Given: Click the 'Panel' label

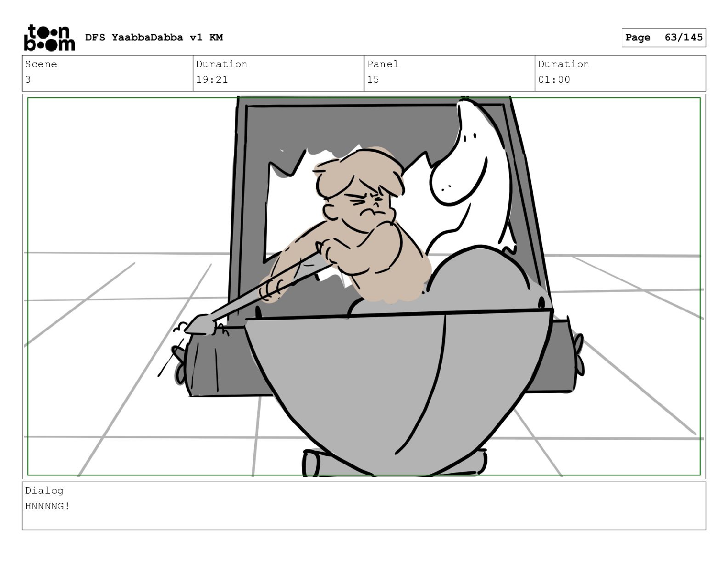Looking at the screenshot, I should pyautogui.click(x=382, y=64).
